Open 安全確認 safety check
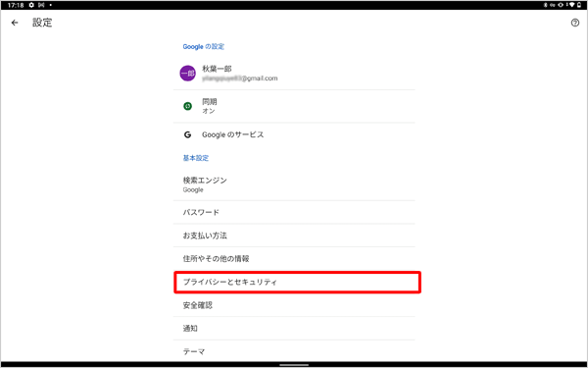 coord(294,305)
